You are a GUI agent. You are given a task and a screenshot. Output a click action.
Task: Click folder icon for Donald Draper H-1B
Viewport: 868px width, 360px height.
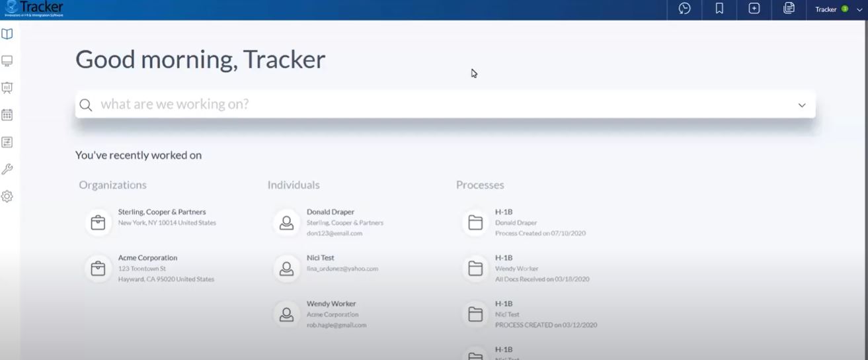pyautogui.click(x=475, y=222)
